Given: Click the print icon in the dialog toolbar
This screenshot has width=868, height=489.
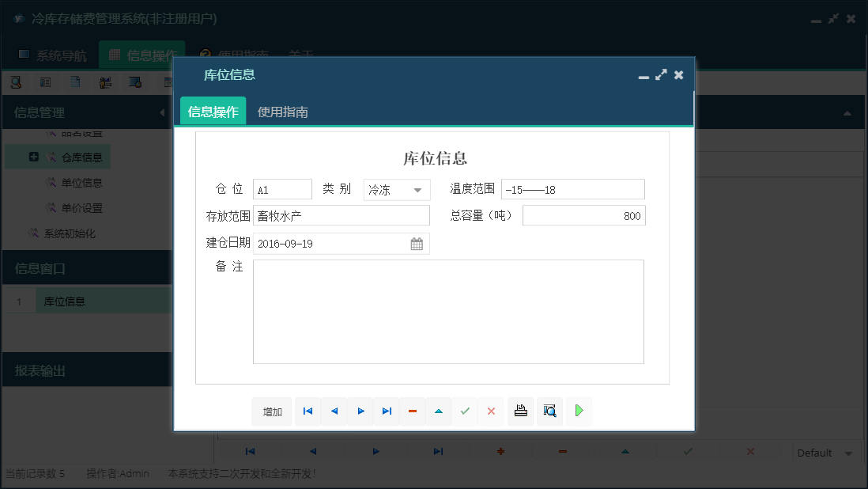Looking at the screenshot, I should click(x=520, y=411).
